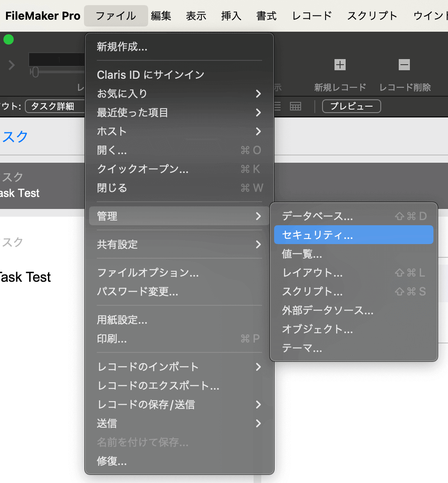Screen dimensions: 448x483
Task: Open the 編集 menu
Action: tap(161, 16)
